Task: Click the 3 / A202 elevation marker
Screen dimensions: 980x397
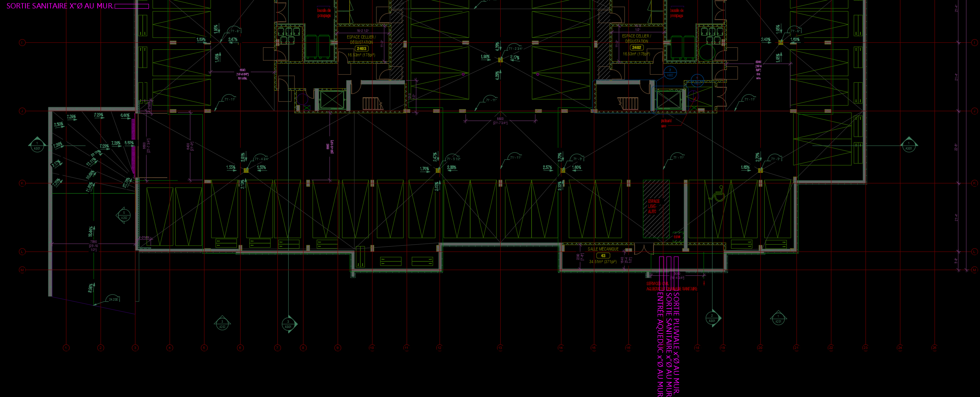Action: (222, 324)
